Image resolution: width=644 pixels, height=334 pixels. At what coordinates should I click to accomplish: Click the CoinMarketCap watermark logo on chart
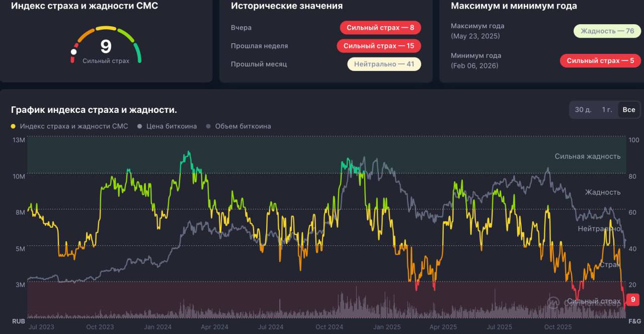[x=553, y=302]
